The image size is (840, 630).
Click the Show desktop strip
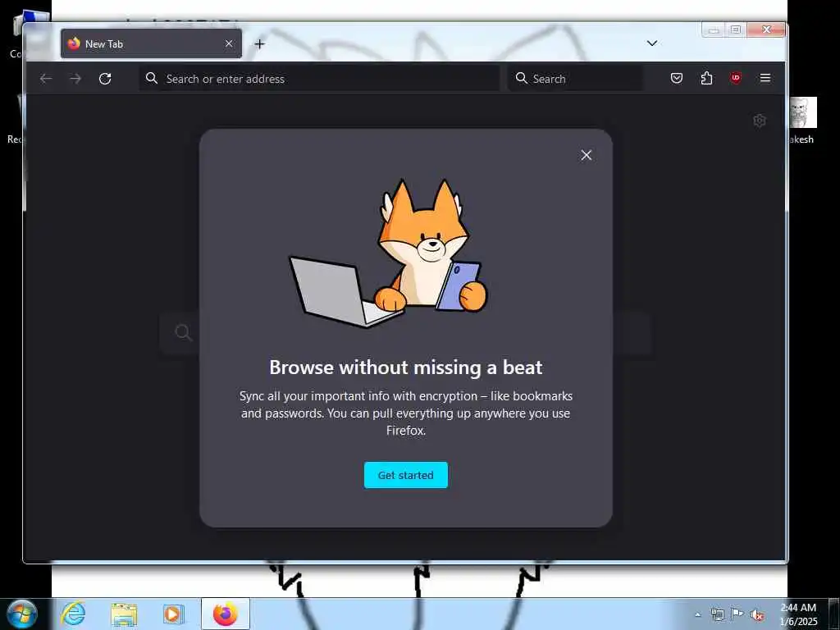834,614
